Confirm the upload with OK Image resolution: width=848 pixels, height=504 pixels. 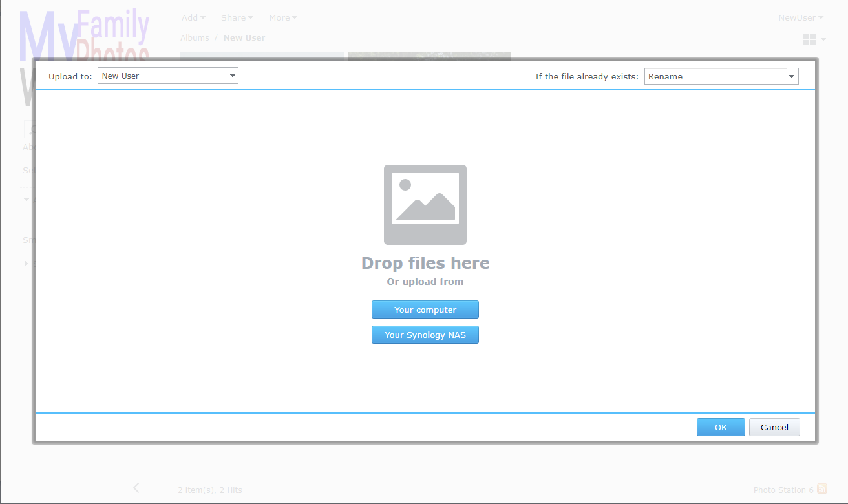coord(720,428)
